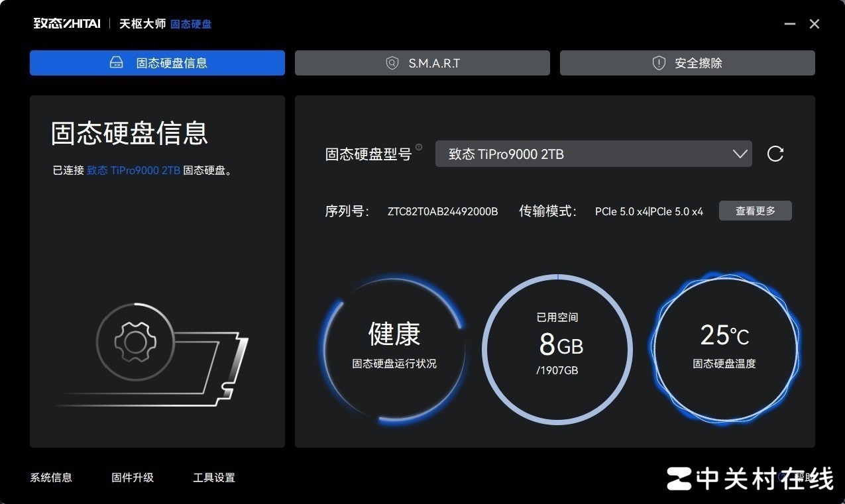Click the /1907GB total capacity text
Screen dimensions: 845x504
click(x=557, y=370)
